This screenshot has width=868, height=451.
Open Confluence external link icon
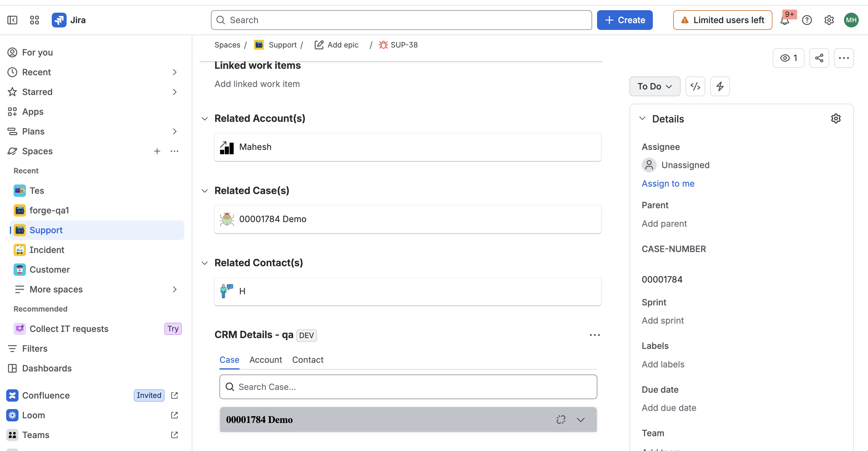pyautogui.click(x=174, y=395)
